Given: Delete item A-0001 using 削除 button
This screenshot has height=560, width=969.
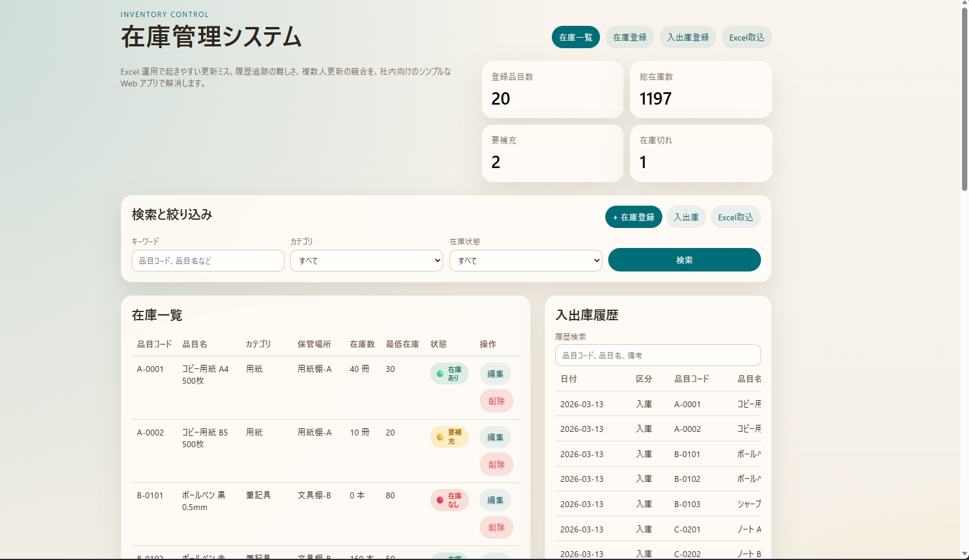Looking at the screenshot, I should tap(496, 401).
